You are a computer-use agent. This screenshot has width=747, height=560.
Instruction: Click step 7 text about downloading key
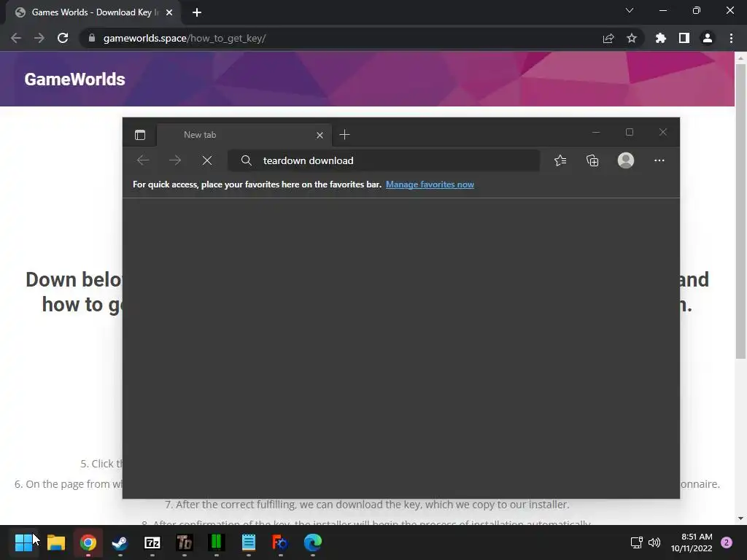click(x=367, y=505)
